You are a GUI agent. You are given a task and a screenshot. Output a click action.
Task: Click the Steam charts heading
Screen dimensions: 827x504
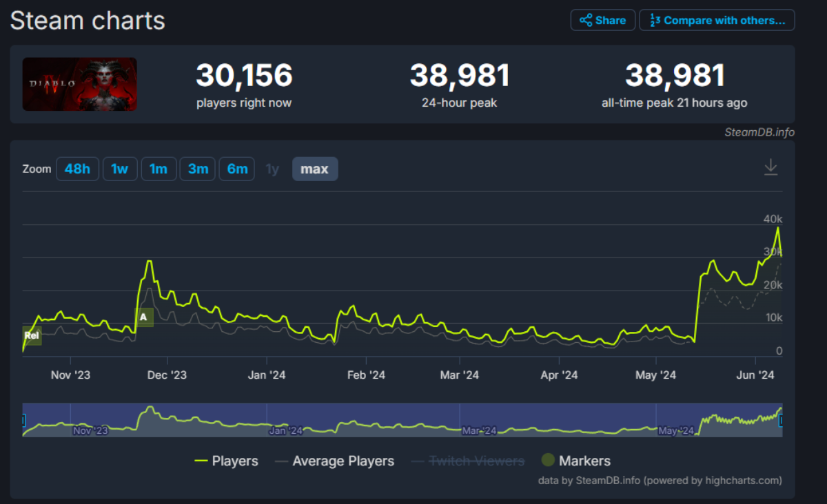pyautogui.click(x=88, y=20)
